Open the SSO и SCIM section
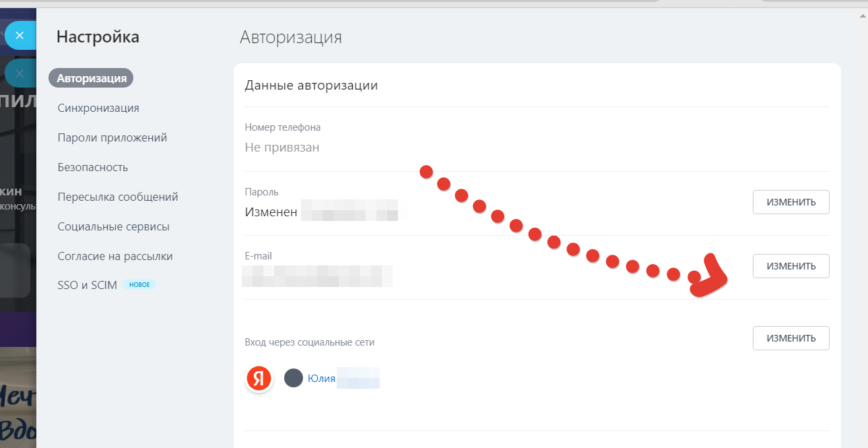The width and height of the screenshot is (868, 448). click(x=88, y=285)
